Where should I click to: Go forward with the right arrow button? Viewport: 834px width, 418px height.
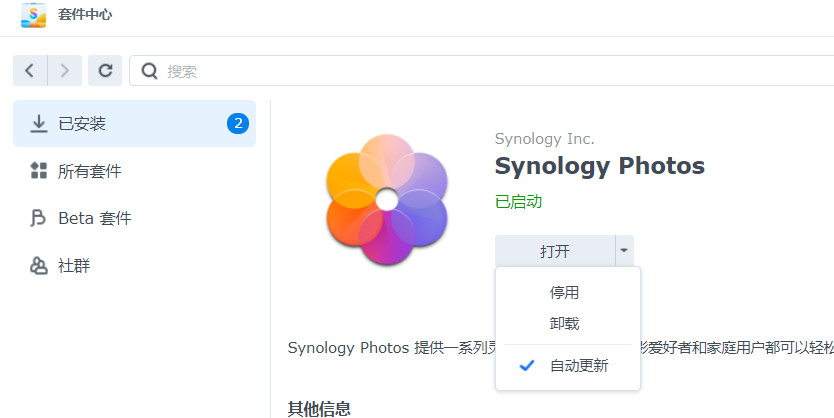click(65, 70)
